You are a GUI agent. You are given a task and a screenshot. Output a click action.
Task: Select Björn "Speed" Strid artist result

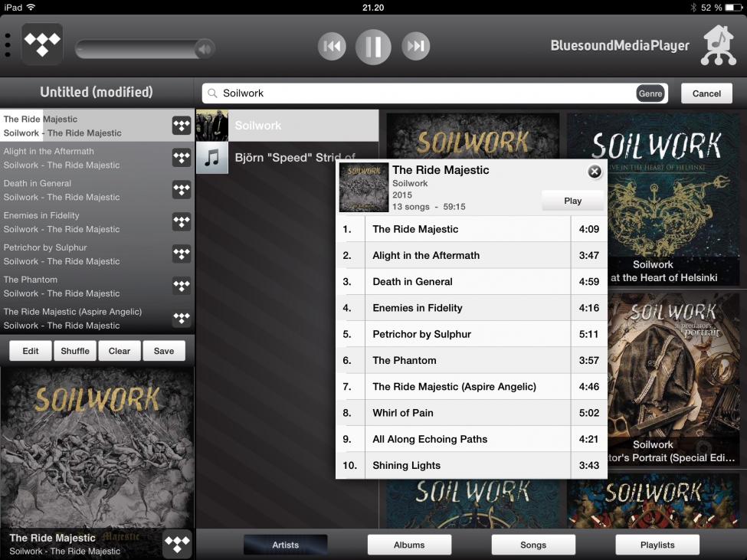pyautogui.click(x=288, y=158)
